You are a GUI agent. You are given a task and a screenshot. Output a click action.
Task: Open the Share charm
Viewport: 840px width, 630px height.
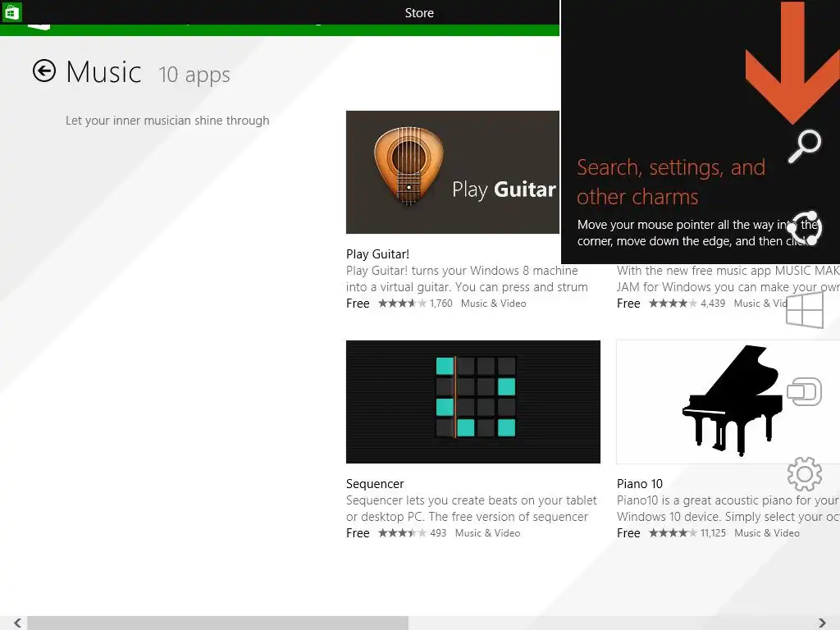(805, 228)
